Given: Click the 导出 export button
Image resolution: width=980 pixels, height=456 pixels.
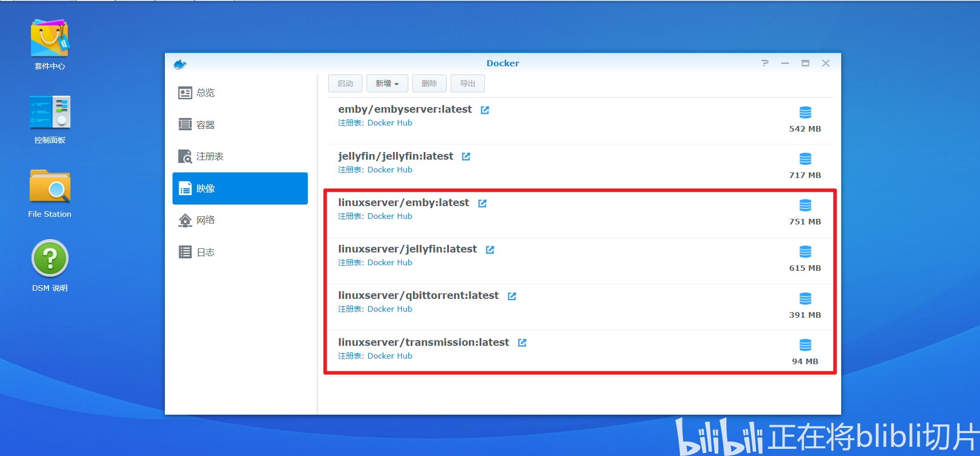Looking at the screenshot, I should tap(468, 83).
